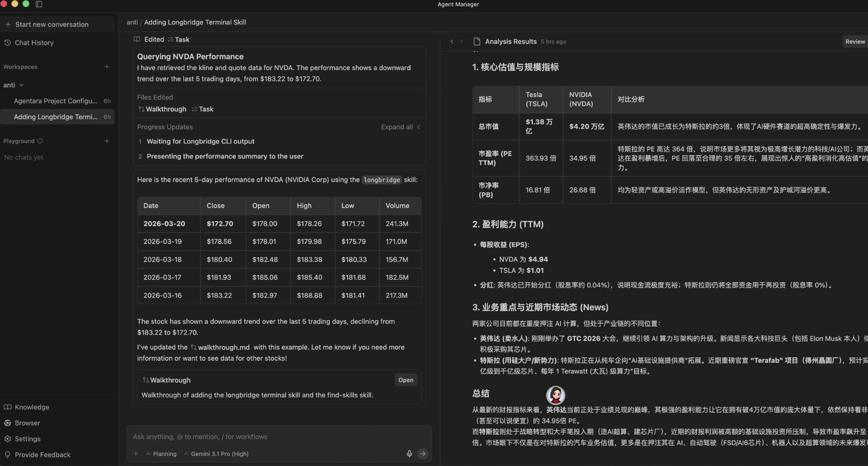Navigate back with the left arrow icon

coord(452,42)
